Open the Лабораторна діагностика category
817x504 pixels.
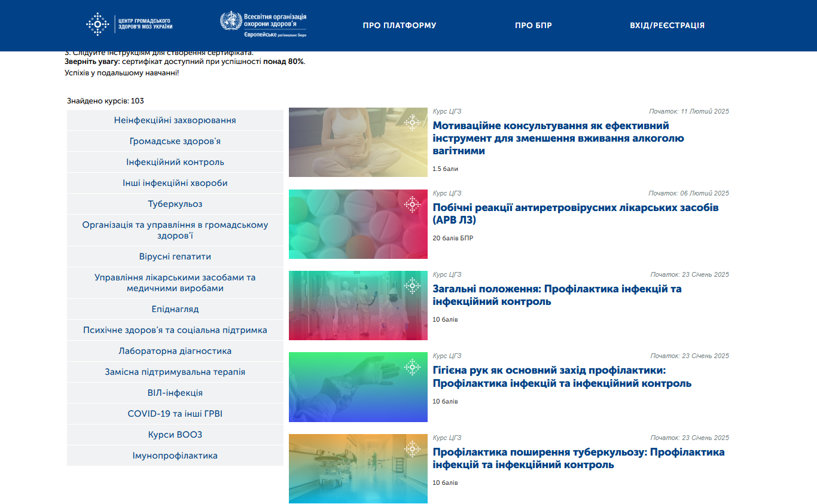175,351
